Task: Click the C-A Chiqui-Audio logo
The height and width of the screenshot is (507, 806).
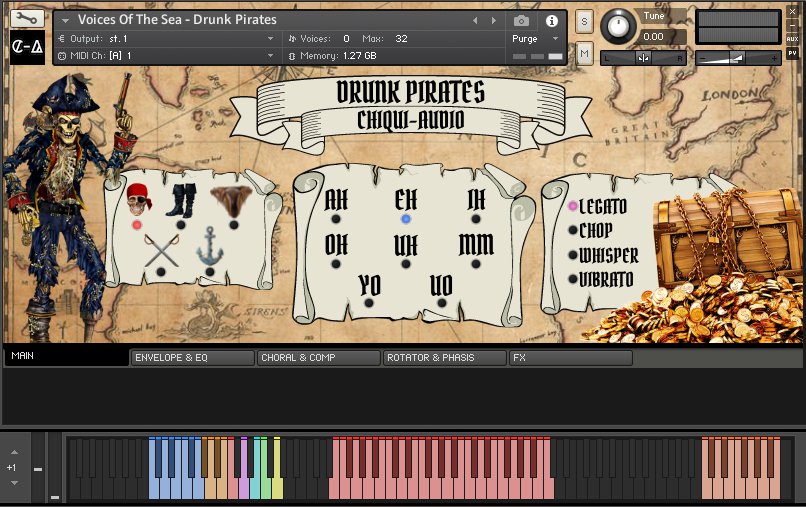Action: point(27,47)
